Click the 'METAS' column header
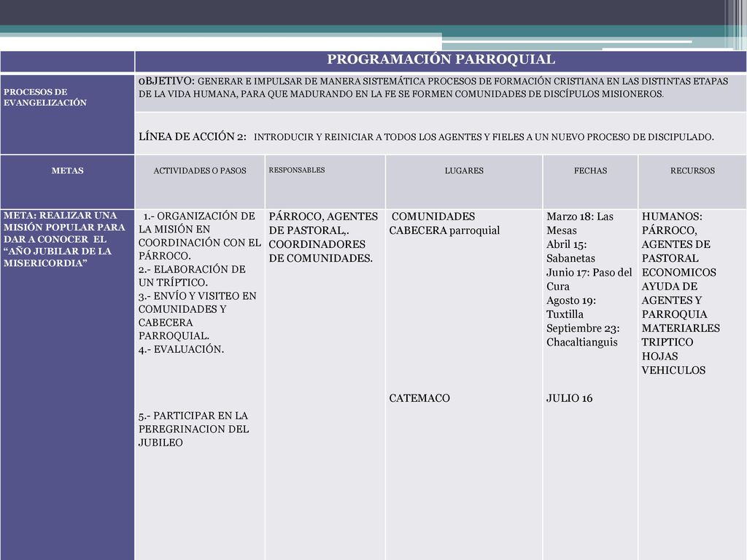The image size is (747, 560). coord(67,171)
